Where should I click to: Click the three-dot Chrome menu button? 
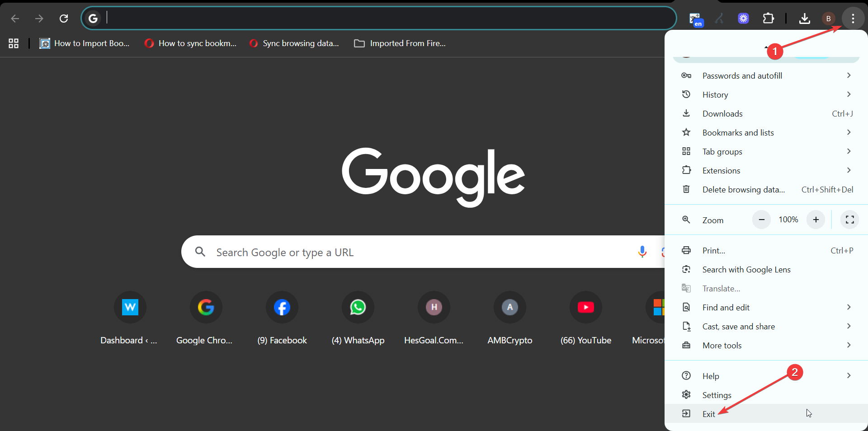pos(853,19)
